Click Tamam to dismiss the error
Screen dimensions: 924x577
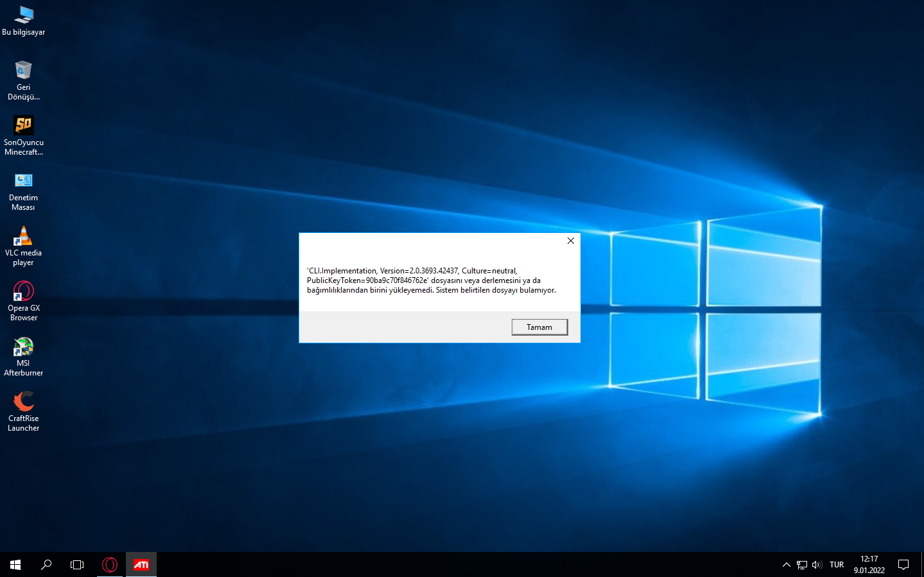[539, 327]
